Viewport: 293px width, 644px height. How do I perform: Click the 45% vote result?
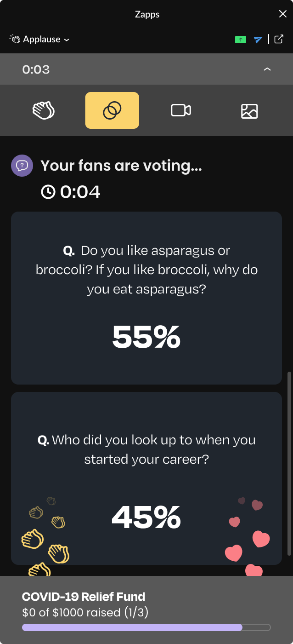point(146,517)
